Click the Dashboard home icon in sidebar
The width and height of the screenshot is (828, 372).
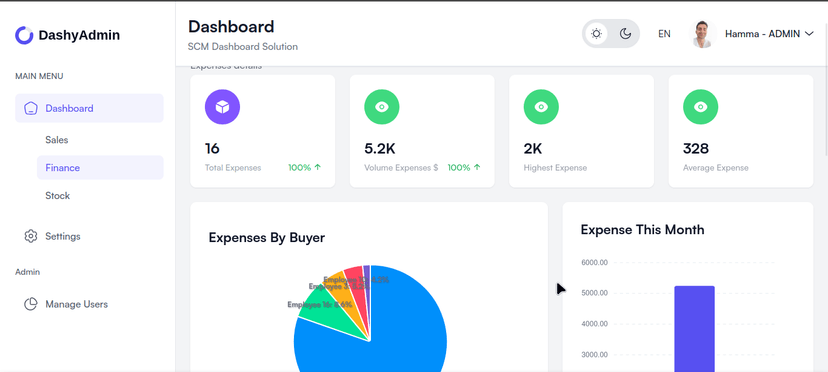31,108
